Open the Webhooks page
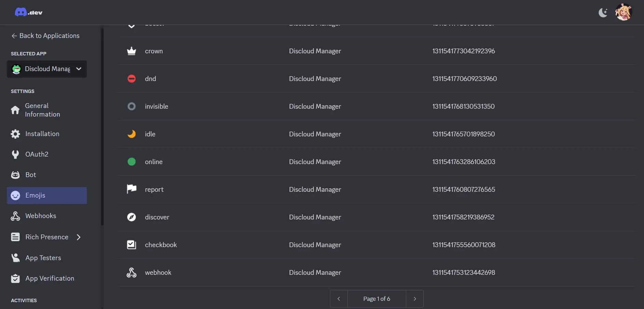Image resolution: width=644 pixels, height=309 pixels. [47, 216]
